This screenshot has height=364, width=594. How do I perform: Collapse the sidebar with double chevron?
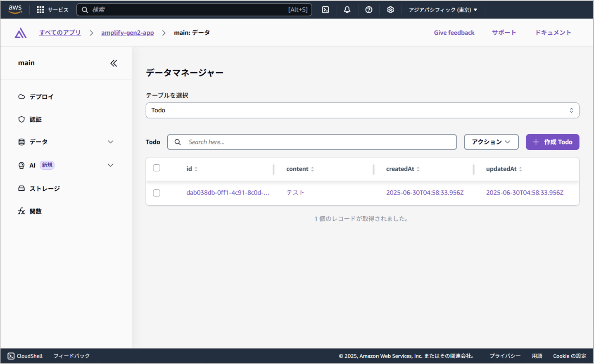click(114, 63)
